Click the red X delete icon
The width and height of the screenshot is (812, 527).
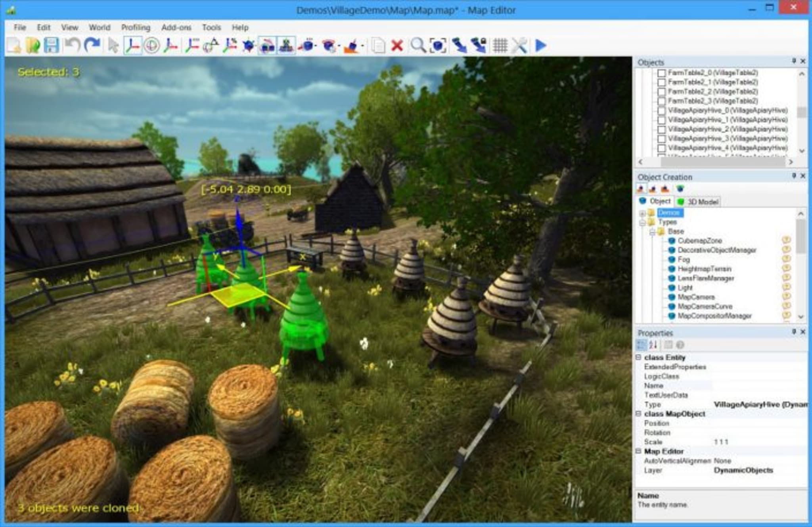coord(397,45)
